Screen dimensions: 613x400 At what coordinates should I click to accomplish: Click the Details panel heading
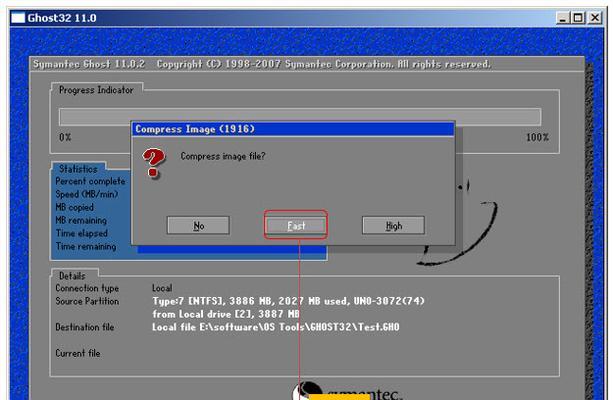[x=72, y=276]
